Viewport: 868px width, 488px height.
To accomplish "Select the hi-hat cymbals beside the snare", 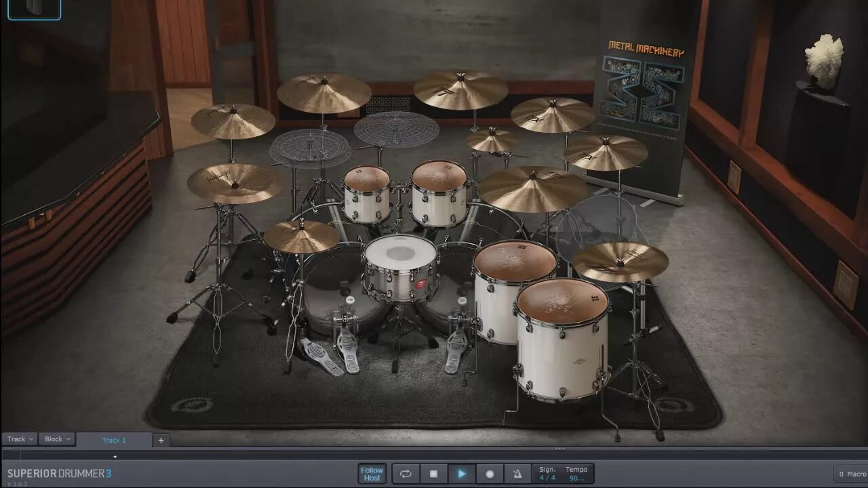I will [302, 237].
